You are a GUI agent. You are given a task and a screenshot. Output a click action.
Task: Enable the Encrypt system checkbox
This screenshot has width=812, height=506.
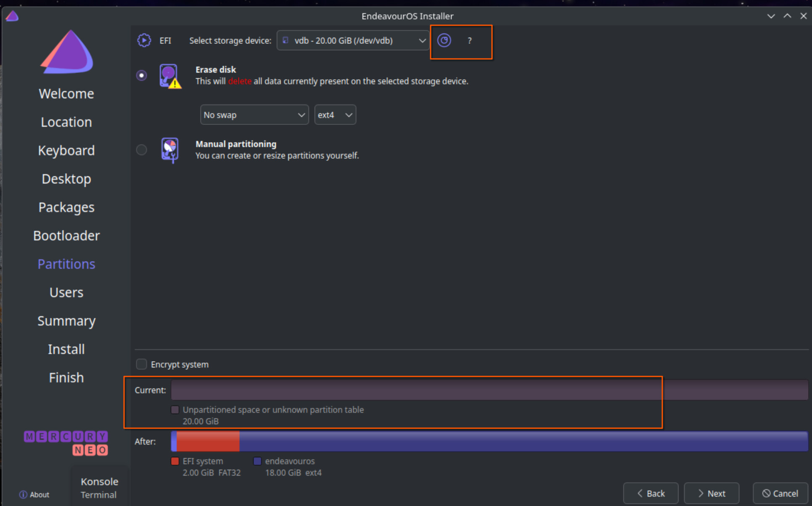[x=142, y=364]
